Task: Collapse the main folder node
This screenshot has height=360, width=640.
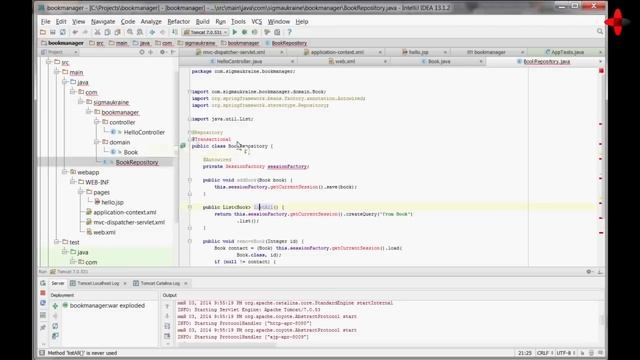Action: pos(57,72)
